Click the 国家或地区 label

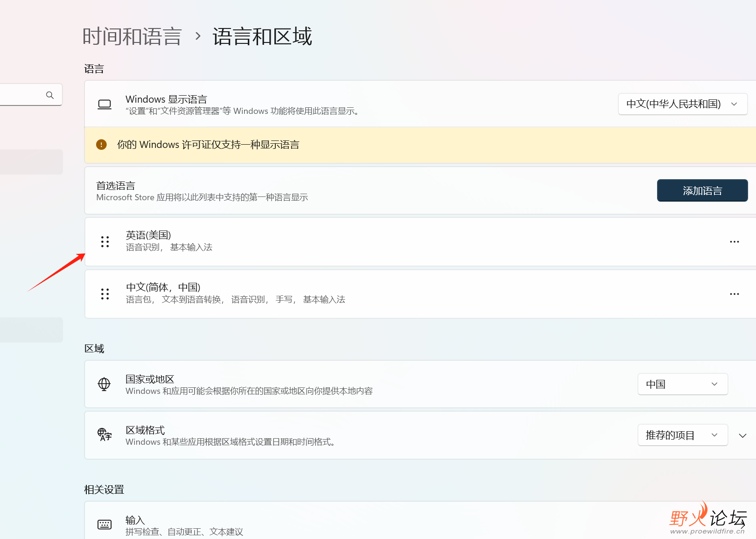150,379
